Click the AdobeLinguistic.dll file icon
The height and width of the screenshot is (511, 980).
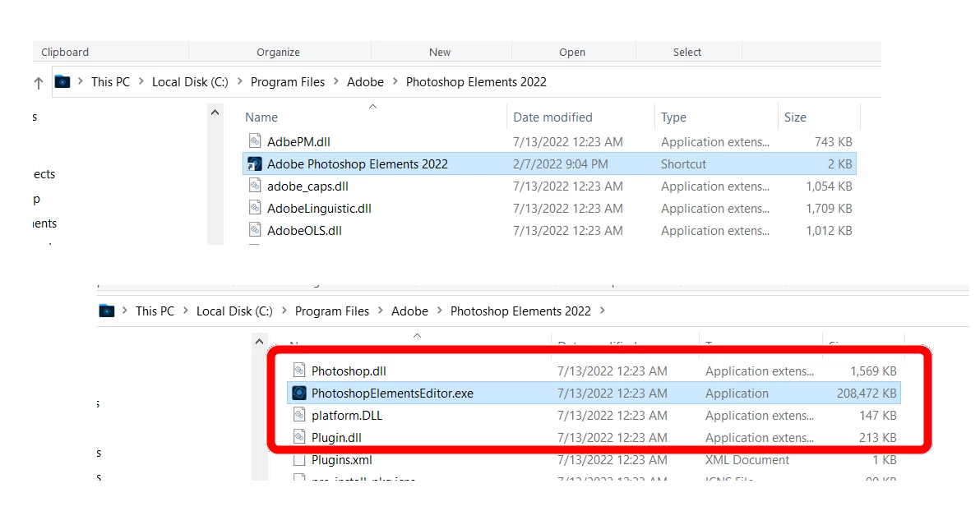coord(255,207)
